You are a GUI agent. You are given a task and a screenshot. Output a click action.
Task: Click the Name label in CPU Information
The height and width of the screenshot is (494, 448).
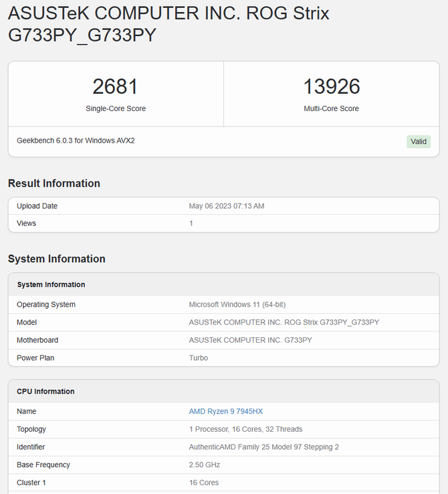[x=27, y=411]
